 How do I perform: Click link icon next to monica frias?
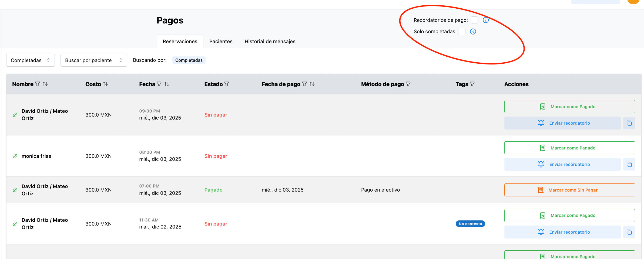click(15, 156)
